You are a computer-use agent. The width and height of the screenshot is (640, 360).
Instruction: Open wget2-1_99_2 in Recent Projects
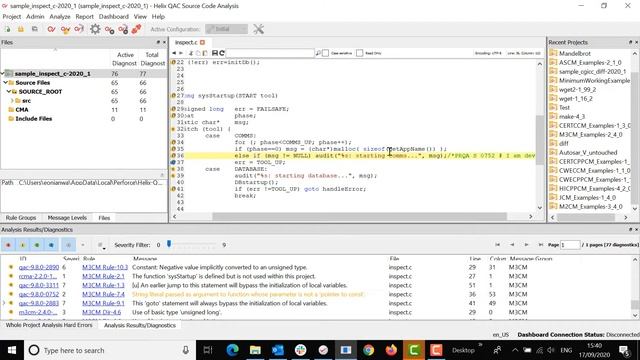pos(577,89)
